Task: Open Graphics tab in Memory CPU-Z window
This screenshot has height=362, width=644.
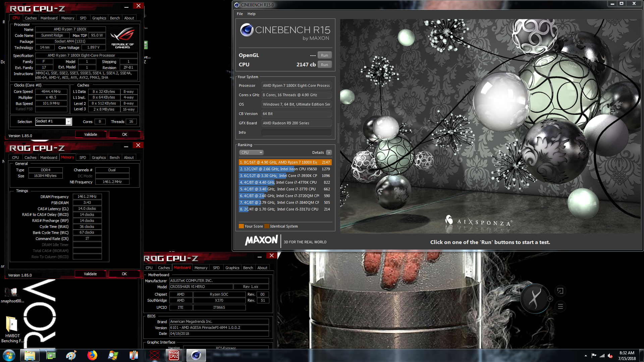Action: [99, 158]
